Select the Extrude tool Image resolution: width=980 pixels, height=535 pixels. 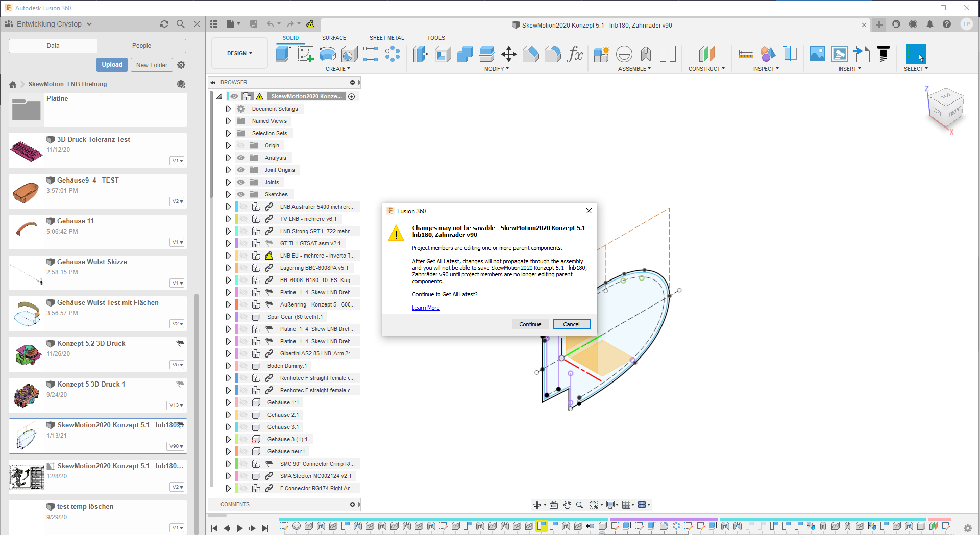[284, 54]
